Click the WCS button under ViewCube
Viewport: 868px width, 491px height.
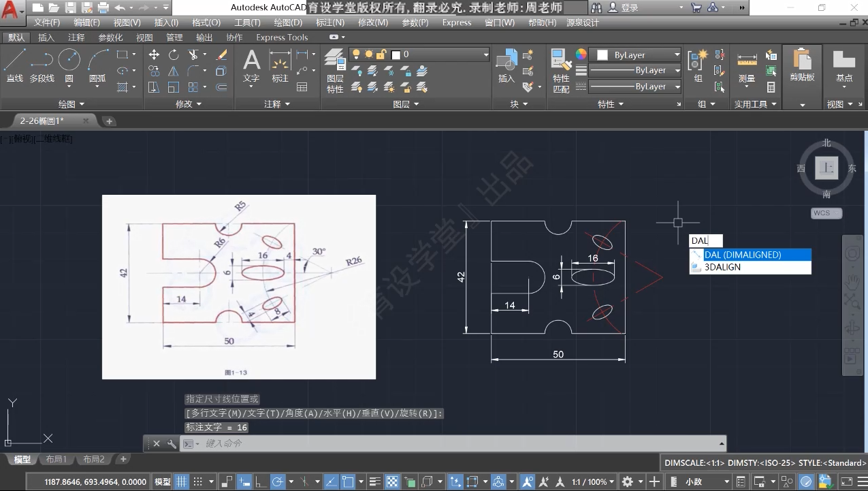pos(826,213)
